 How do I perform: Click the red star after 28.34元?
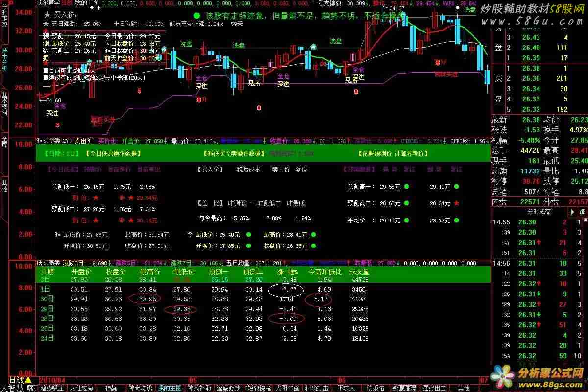coord(456,203)
